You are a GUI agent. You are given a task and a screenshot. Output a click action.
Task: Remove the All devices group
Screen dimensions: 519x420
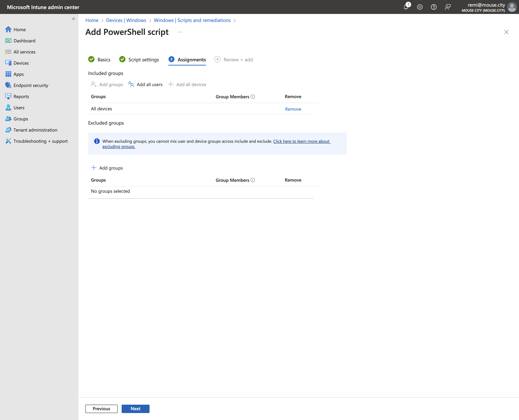click(x=293, y=109)
